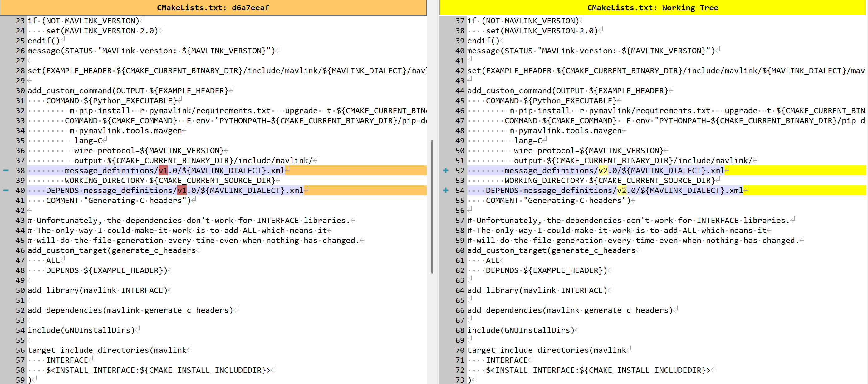Click yellow highlighted area after line 54 text

[805, 190]
